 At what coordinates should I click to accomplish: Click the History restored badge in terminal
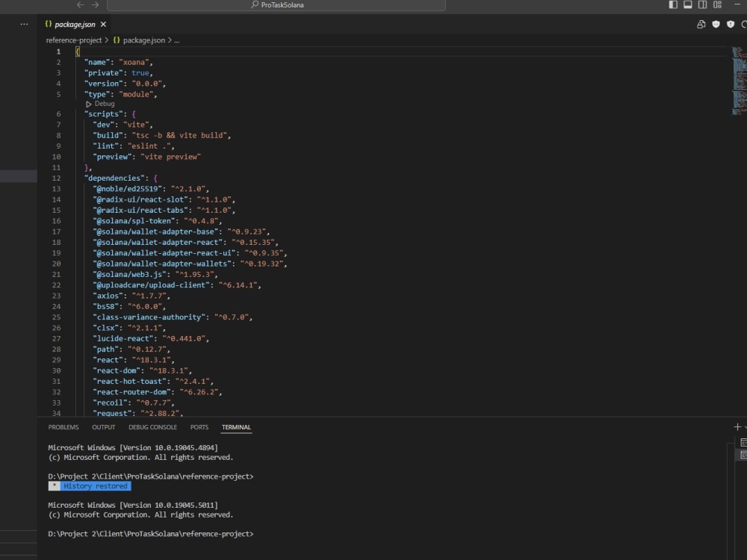(90, 486)
